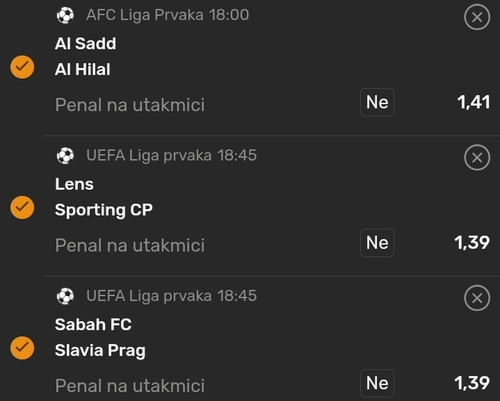Remove the Al Sadd vs Al Hilal bet
500x401 pixels.
coord(477,17)
